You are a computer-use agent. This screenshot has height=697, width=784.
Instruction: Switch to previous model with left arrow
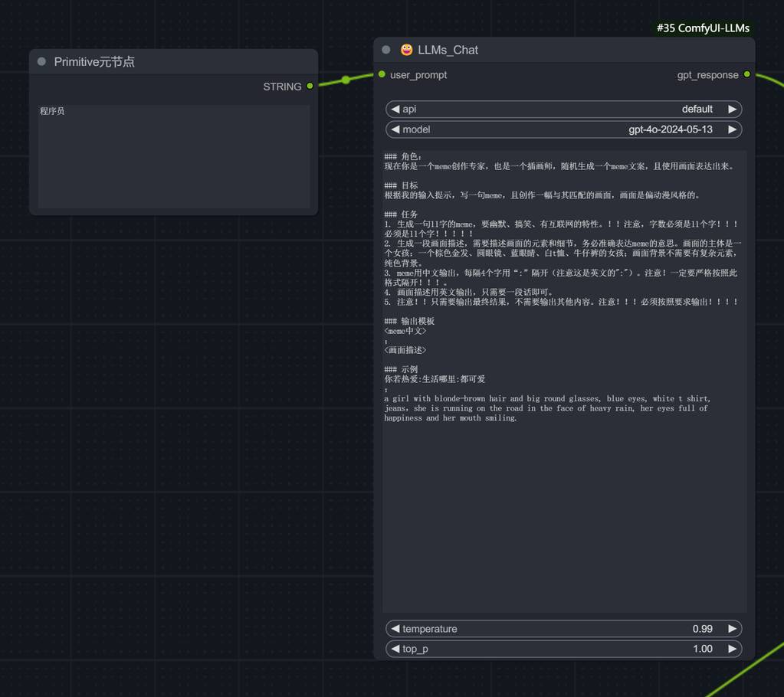tap(395, 129)
